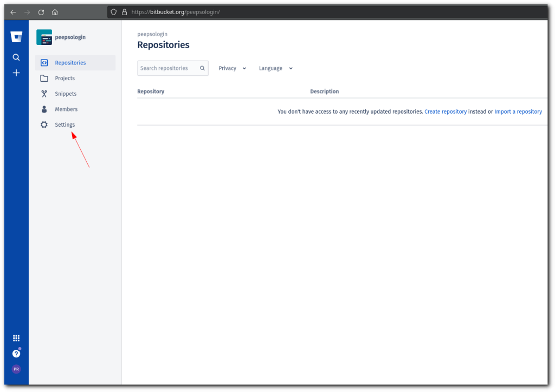The width and height of the screenshot is (555, 392).
Task: Open search using the magnifier icon
Action: click(16, 57)
